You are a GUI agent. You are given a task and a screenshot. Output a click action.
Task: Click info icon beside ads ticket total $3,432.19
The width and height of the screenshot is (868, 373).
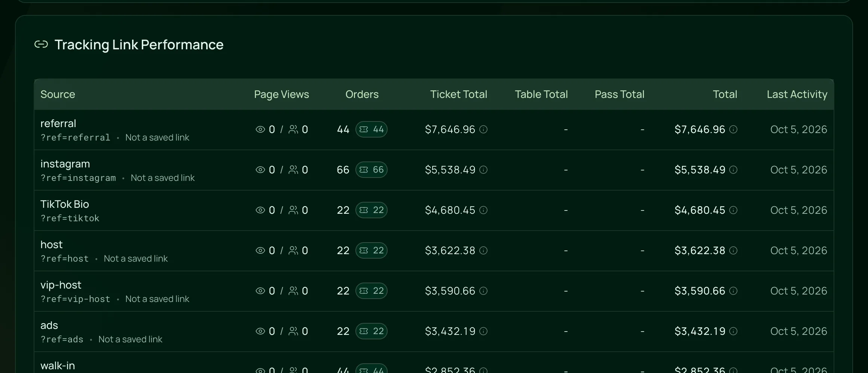coord(483,331)
